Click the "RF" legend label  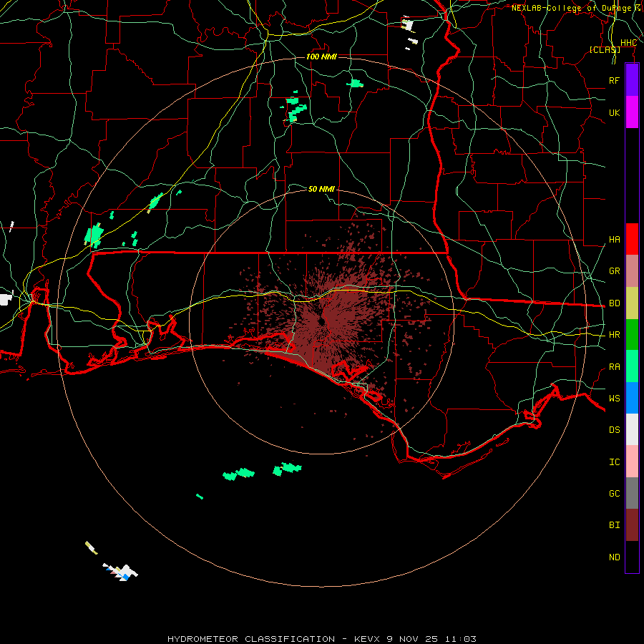tap(614, 80)
